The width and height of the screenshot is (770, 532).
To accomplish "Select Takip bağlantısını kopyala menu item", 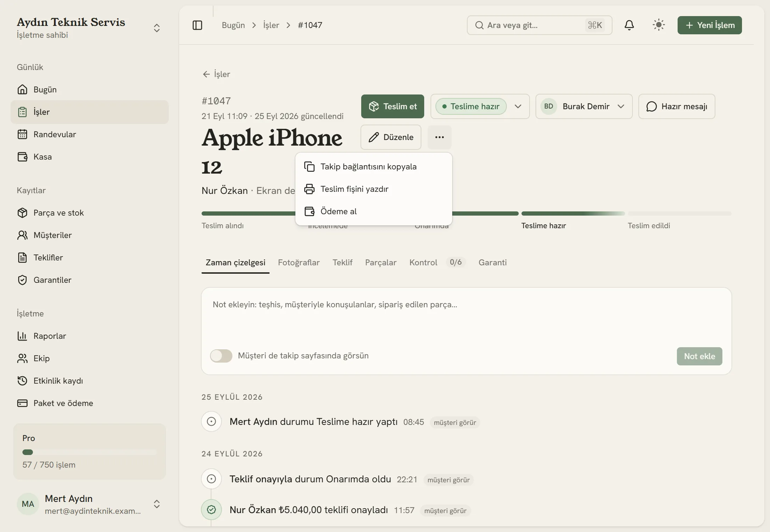I will tap(374, 167).
